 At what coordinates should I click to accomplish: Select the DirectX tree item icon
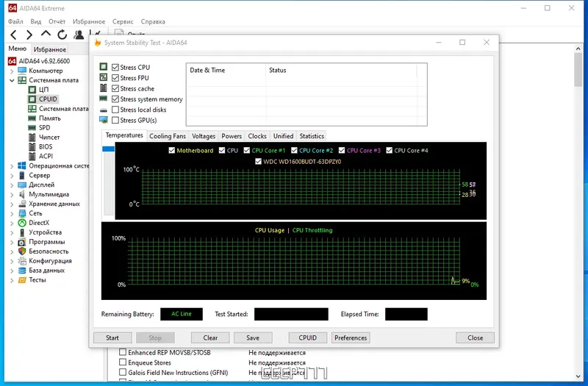pyautogui.click(x=22, y=223)
